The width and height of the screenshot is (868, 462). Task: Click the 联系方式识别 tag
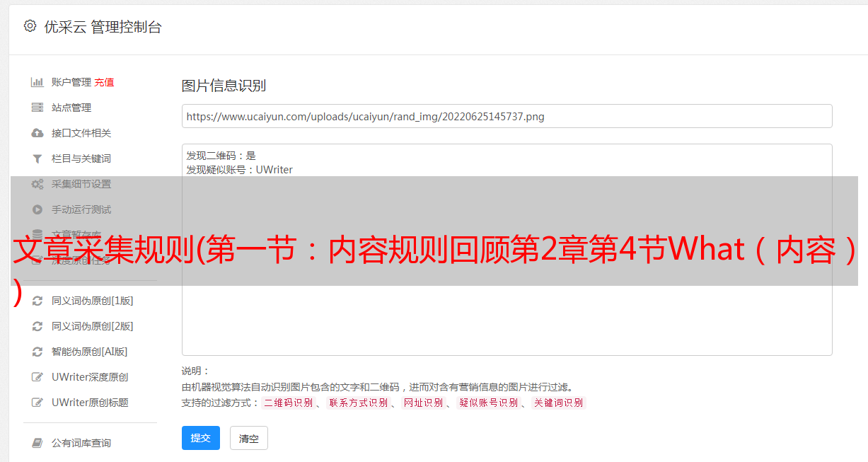(x=358, y=403)
